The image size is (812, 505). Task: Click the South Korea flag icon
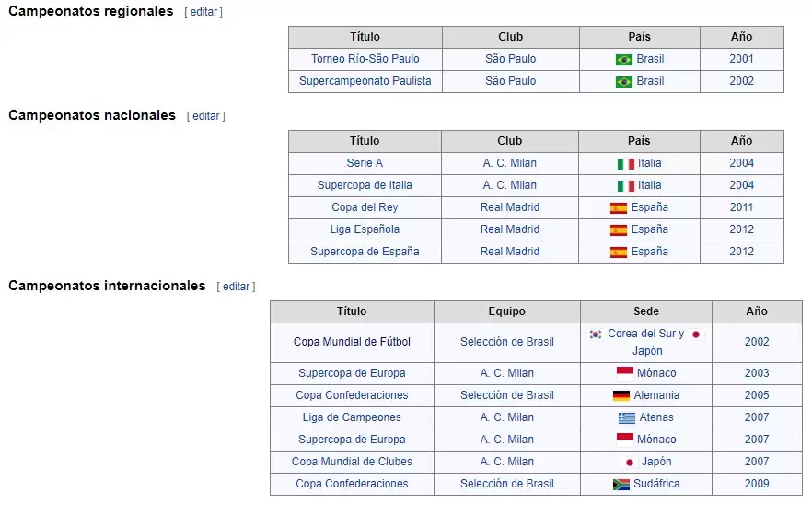(596, 335)
